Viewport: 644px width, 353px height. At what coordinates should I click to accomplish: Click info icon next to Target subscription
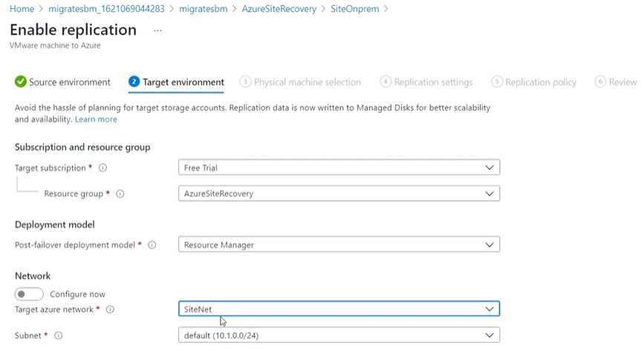click(x=103, y=168)
